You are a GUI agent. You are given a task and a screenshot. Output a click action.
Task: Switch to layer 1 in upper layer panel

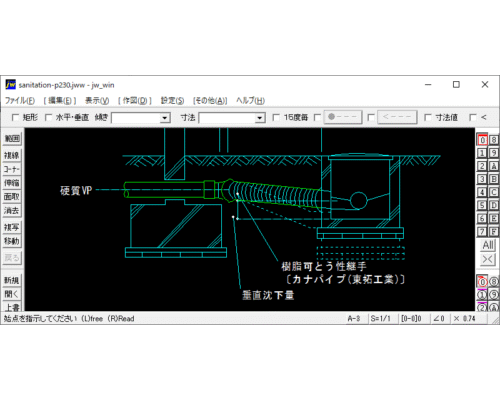coord(482,153)
